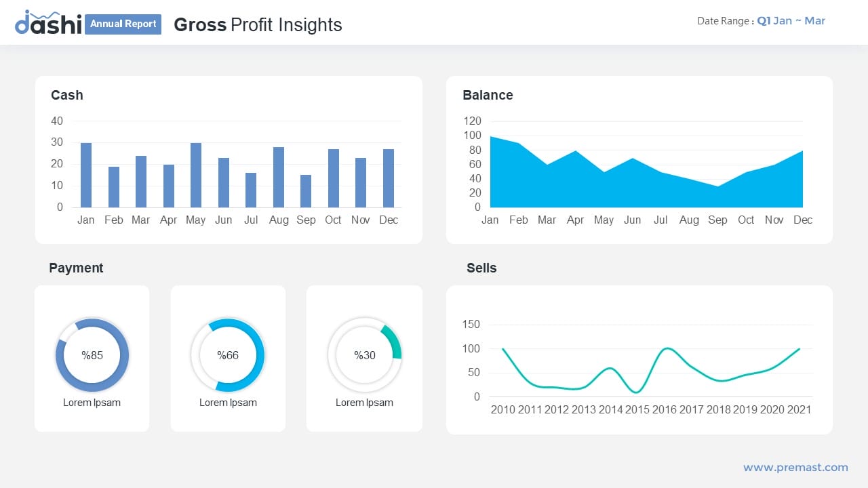Click the dashi logo
The width and height of the screenshot is (868, 488).
[x=48, y=22]
